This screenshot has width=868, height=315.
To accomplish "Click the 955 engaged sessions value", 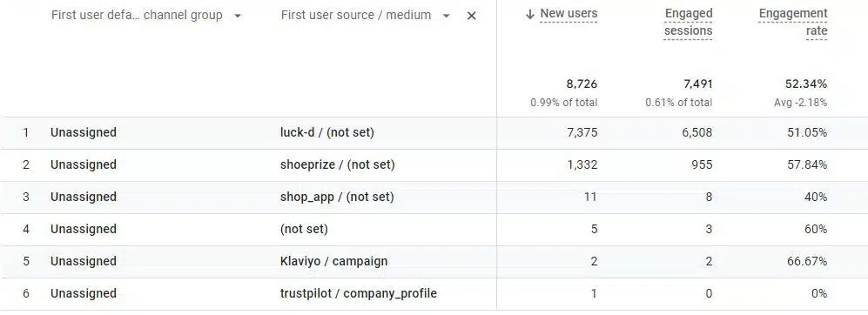I will 702,165.
